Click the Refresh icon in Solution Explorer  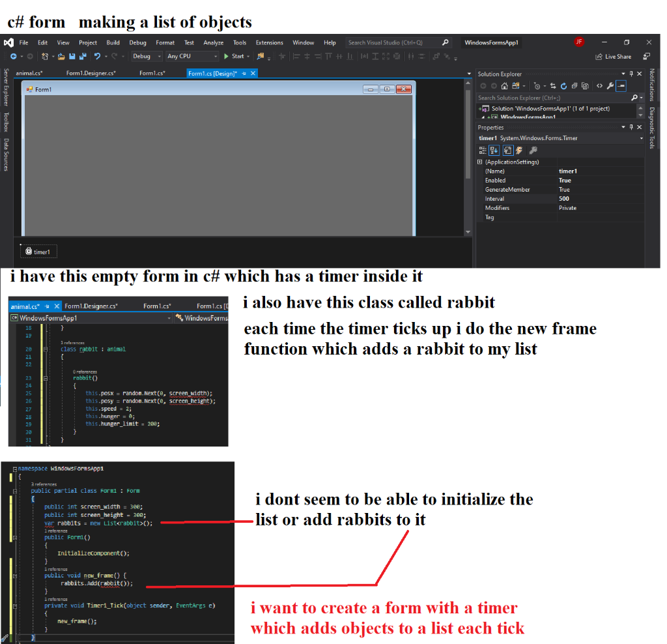563,85
